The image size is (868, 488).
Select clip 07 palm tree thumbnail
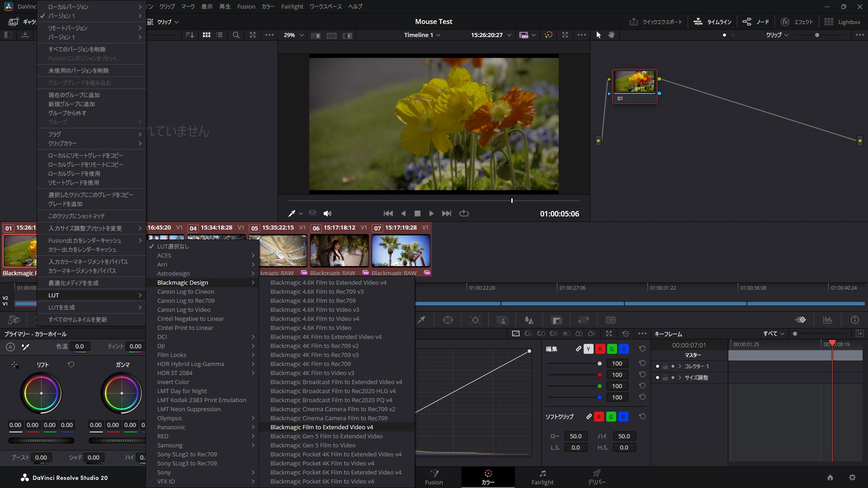tap(401, 251)
